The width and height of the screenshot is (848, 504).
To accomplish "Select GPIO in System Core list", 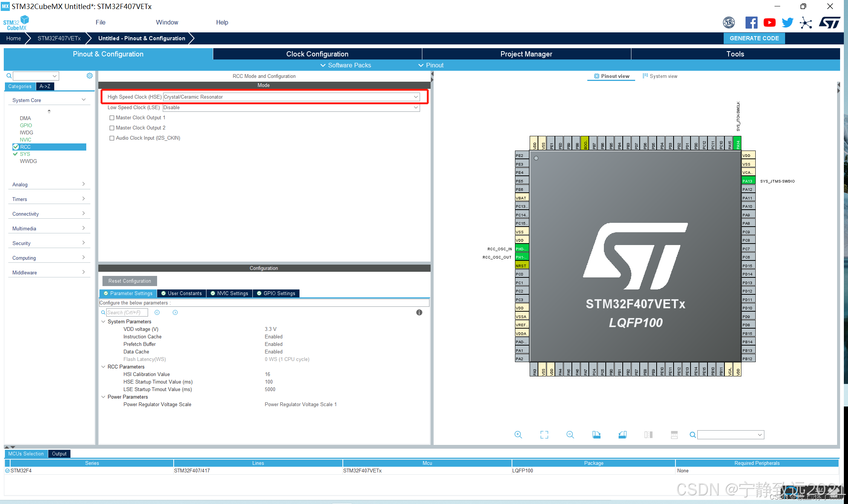I will [x=26, y=125].
